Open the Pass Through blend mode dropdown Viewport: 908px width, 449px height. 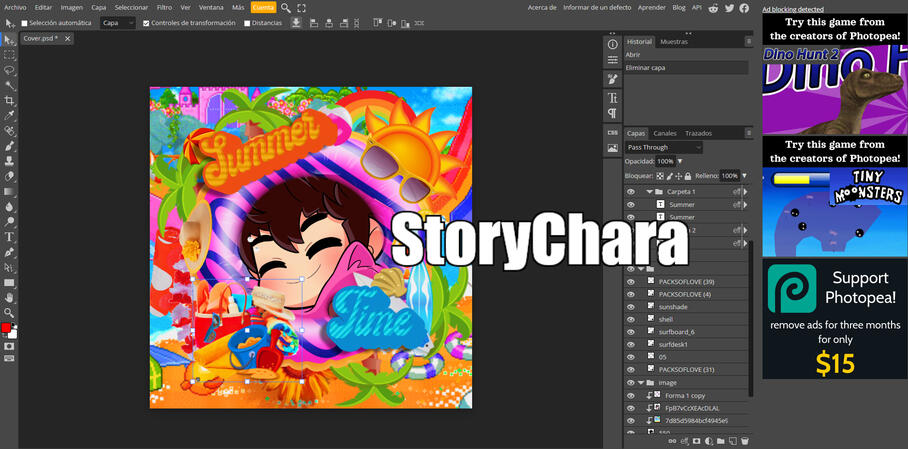664,147
